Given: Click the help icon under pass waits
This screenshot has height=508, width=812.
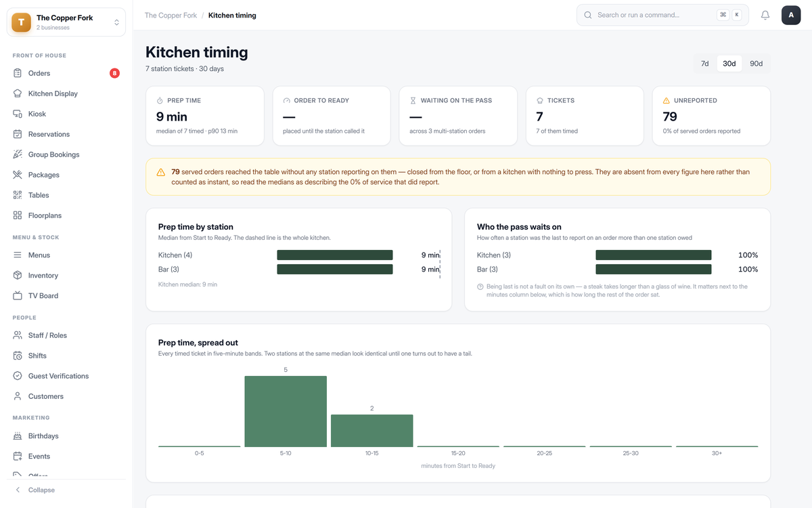Looking at the screenshot, I should coord(480,287).
